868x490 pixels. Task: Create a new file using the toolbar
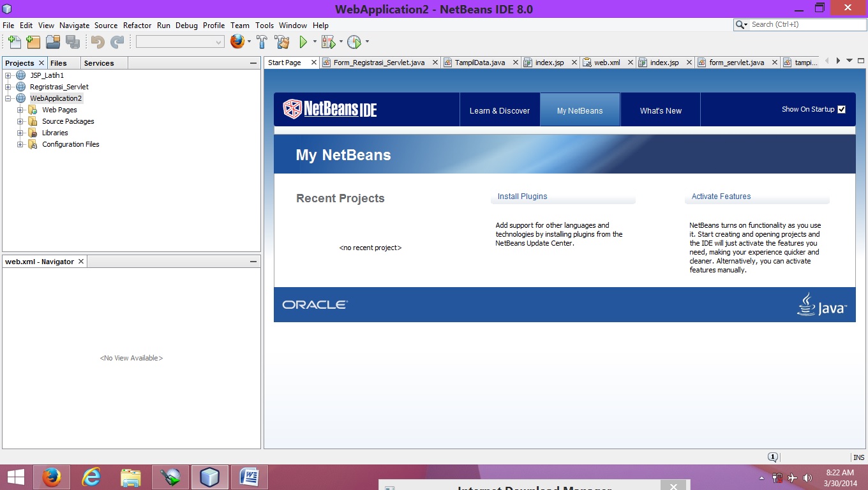click(14, 41)
